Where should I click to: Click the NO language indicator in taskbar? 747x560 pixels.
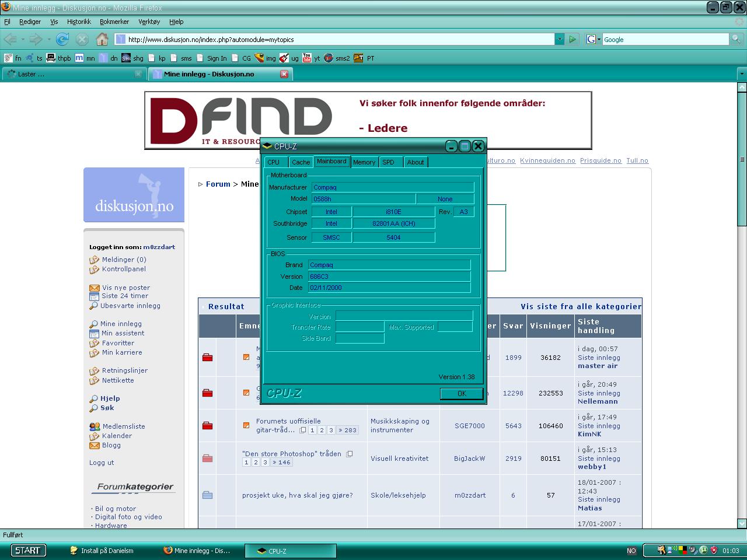pos(631,551)
